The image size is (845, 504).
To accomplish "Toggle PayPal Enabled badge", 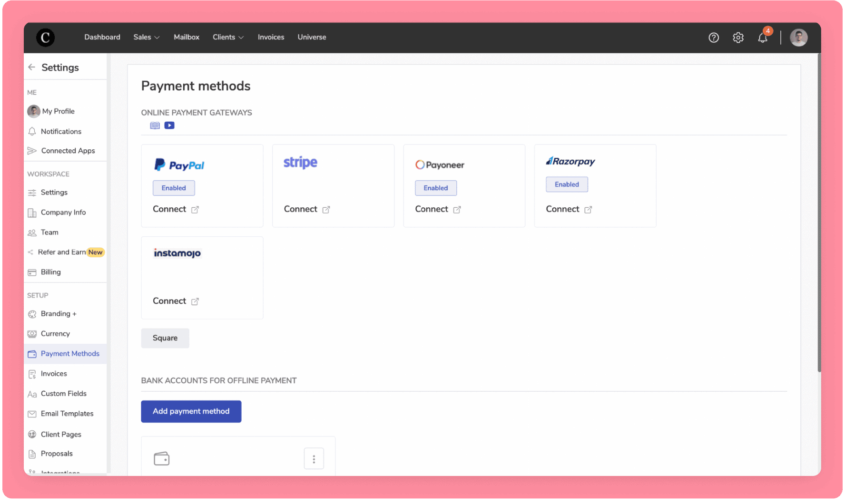I will pos(174,188).
